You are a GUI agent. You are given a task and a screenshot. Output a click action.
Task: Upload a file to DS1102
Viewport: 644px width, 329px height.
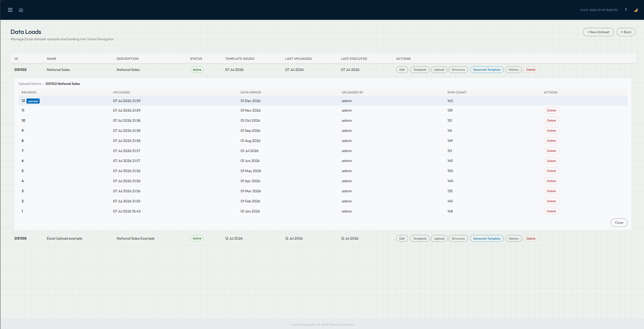coord(439,70)
